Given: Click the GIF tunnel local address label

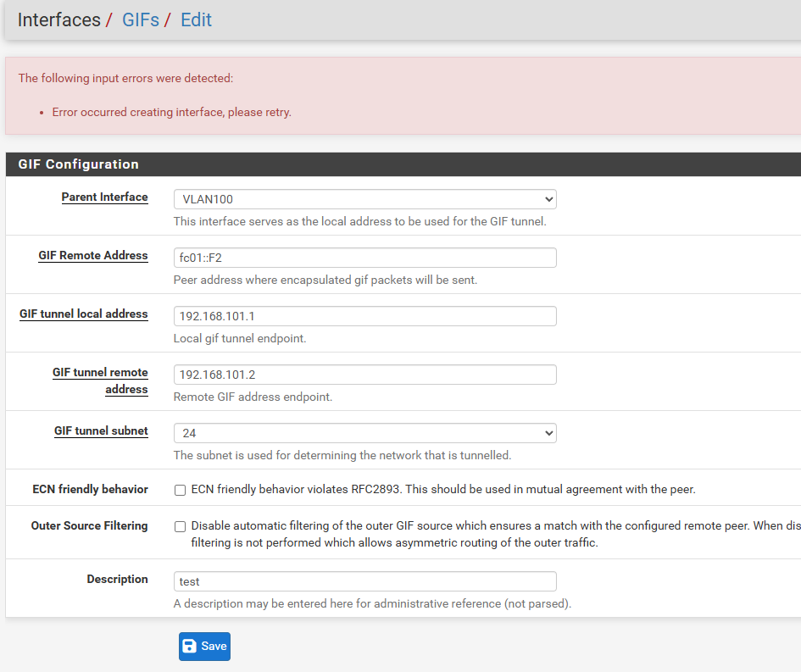Looking at the screenshot, I should coord(84,314).
